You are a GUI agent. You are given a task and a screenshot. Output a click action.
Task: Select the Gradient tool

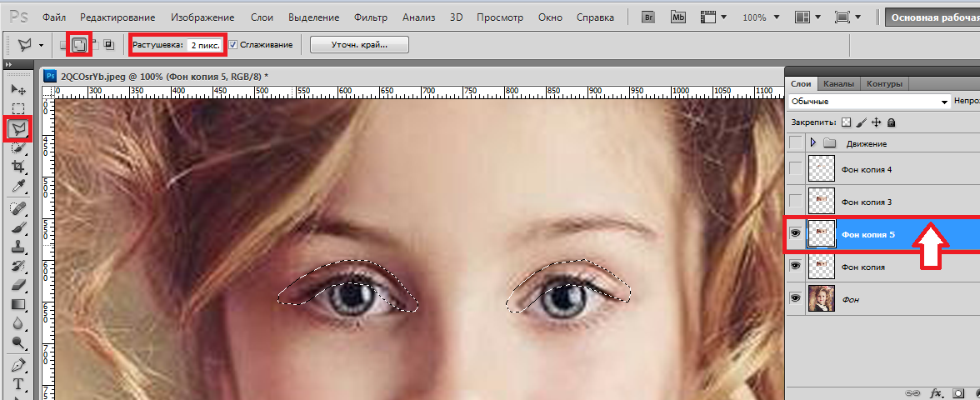[x=18, y=304]
